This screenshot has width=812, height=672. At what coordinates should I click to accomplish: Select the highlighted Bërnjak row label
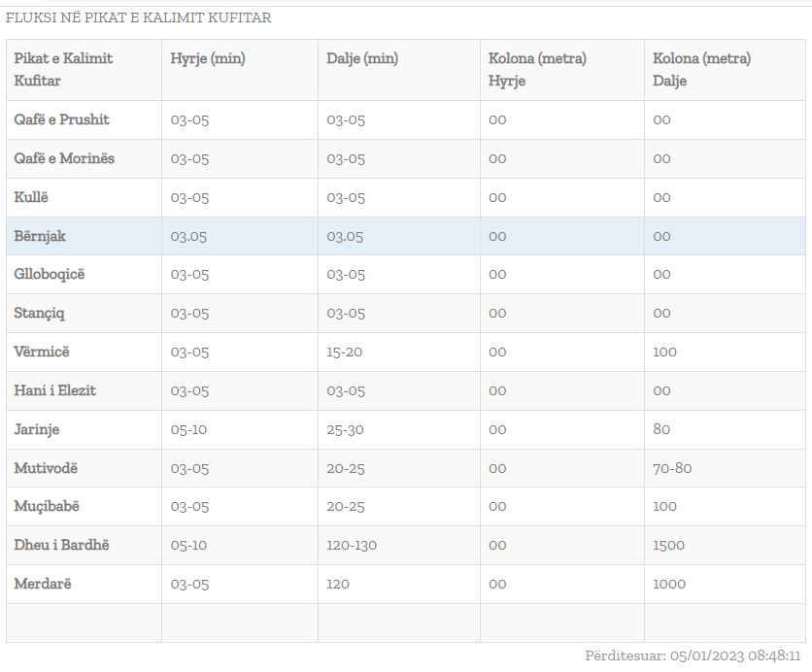[x=40, y=236]
